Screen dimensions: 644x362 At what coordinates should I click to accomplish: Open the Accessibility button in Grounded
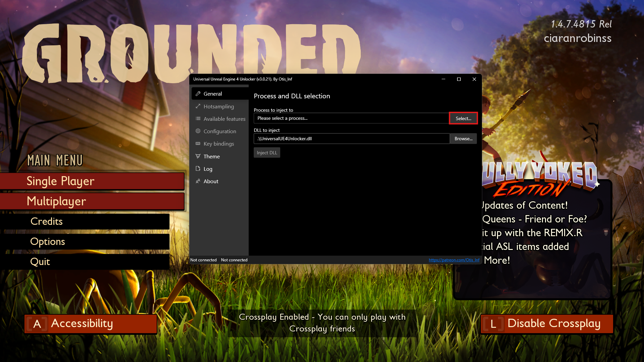click(91, 324)
